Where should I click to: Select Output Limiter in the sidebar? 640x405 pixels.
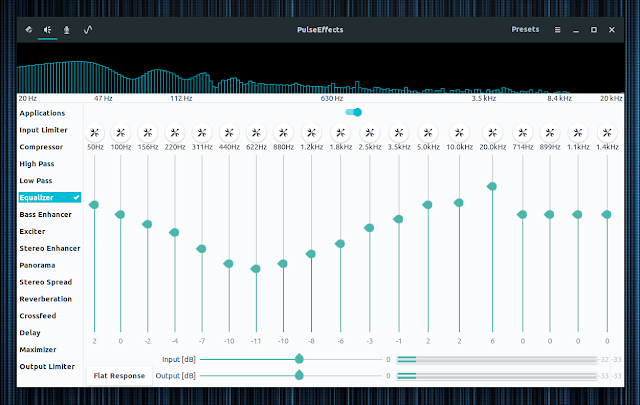coord(47,367)
